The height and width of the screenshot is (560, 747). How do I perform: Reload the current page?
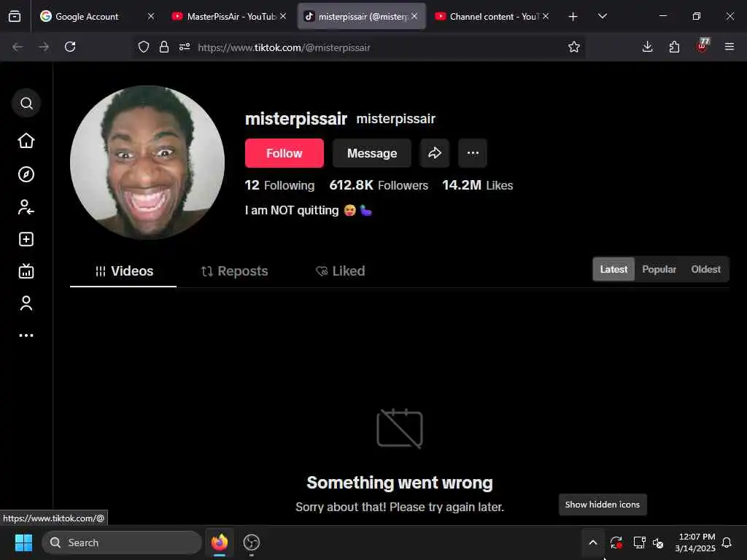pyautogui.click(x=70, y=47)
